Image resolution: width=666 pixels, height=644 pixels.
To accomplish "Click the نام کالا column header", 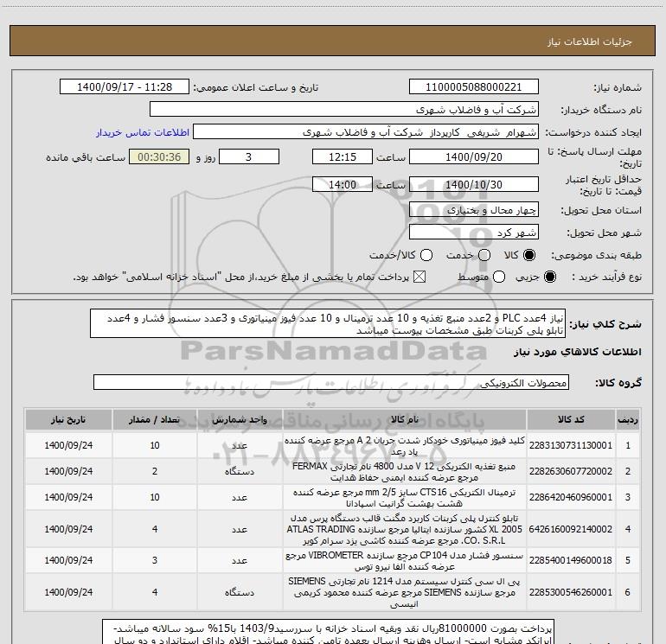I will coord(405,419).
